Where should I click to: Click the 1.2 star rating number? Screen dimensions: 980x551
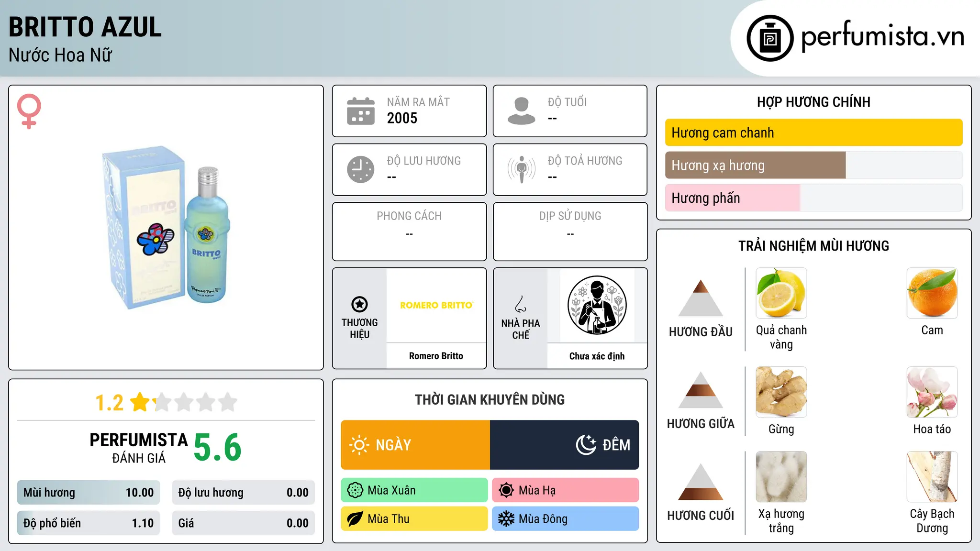tap(109, 403)
